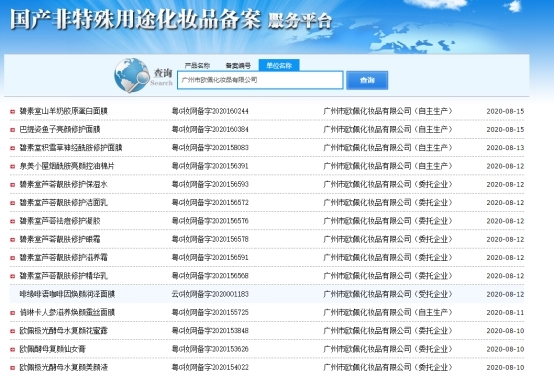Image resolution: width=554 pixels, height=377 pixels.
Task: Click the globe search logo icon
Action: (132, 76)
